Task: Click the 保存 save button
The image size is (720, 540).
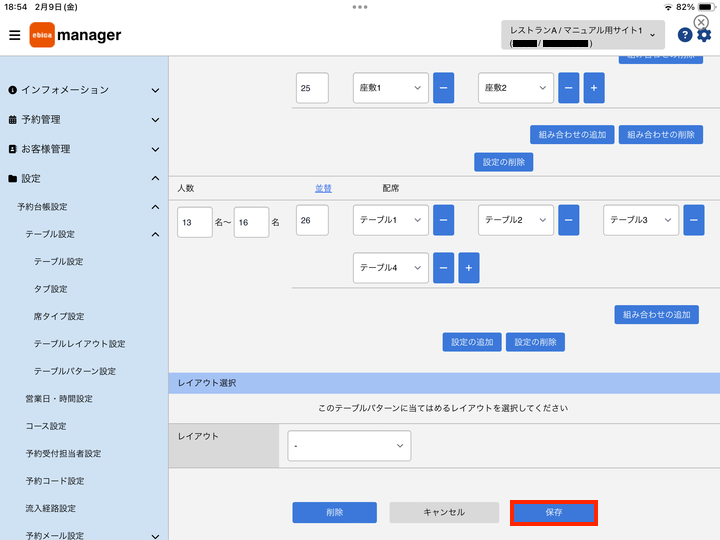Action: tap(554, 512)
